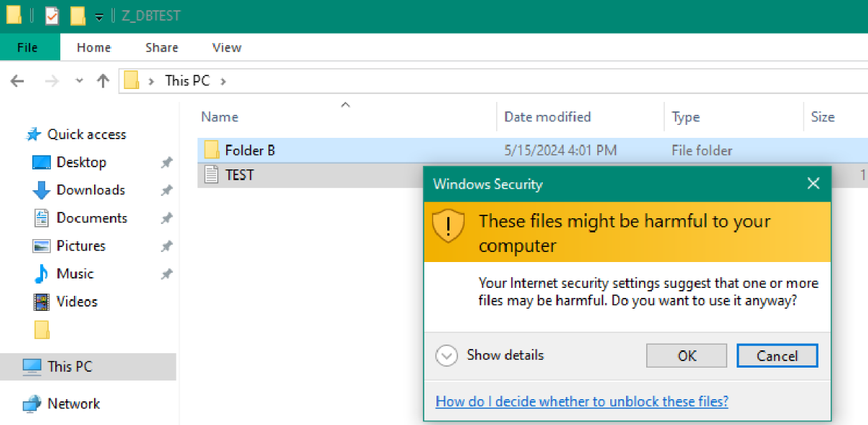Go back with the left arrow
This screenshot has height=425, width=868.
click(x=18, y=81)
